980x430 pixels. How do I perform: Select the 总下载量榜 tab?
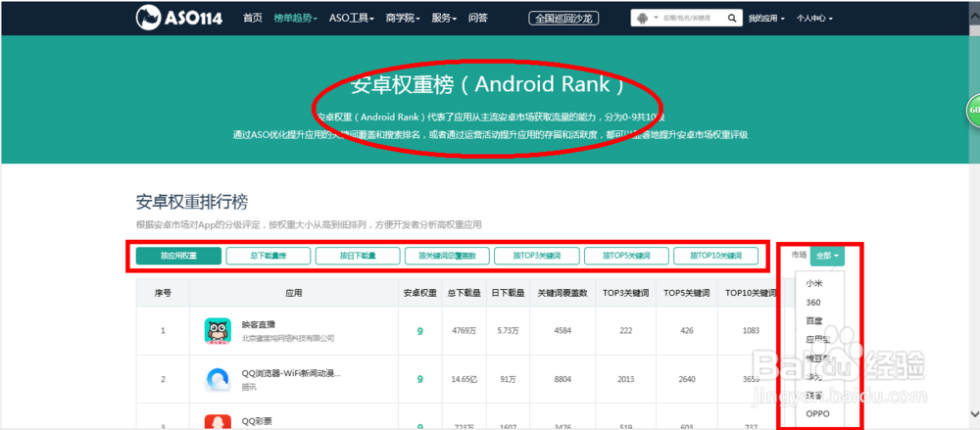(269, 256)
